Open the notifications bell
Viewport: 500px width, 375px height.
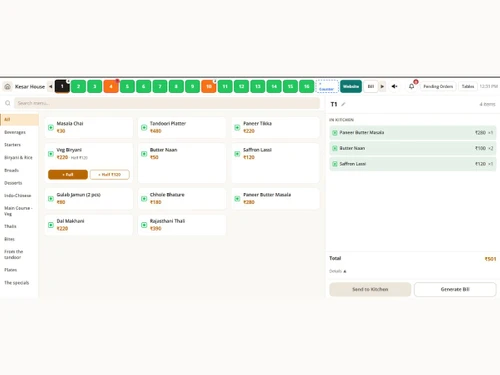click(x=412, y=87)
